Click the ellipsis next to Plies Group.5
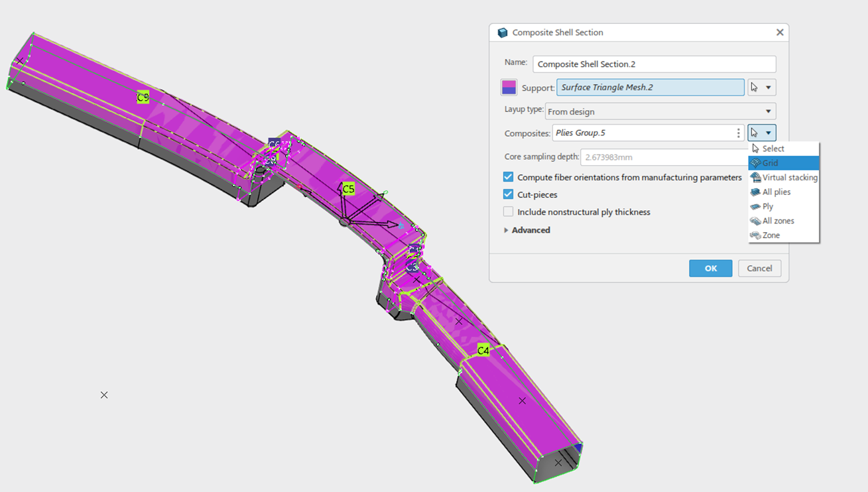The height and width of the screenshot is (492, 868). coord(738,132)
